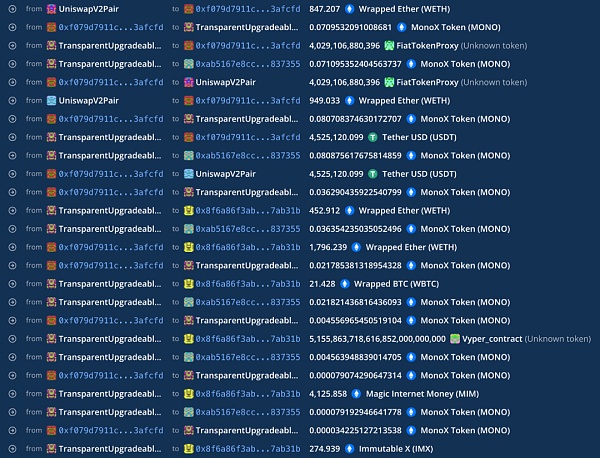Click the FiatTokenProxy icon in the row sent to UniswapV2Pair
Screen dimensions: 600x458
(389, 82)
